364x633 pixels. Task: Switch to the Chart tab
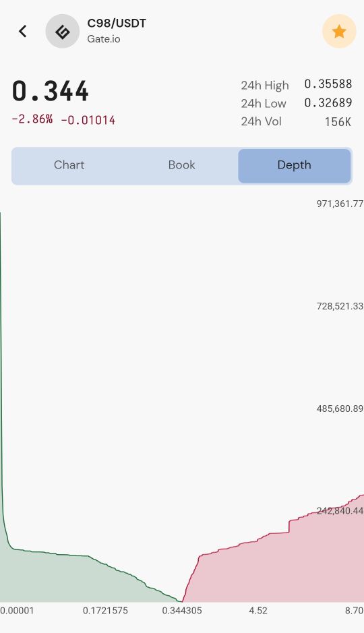click(x=69, y=165)
